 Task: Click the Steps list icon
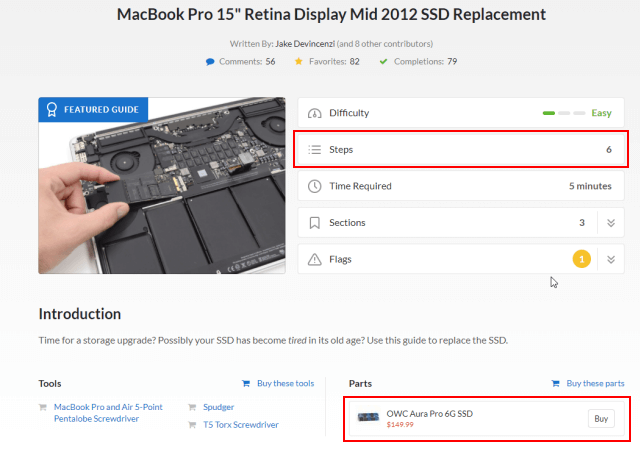(x=314, y=149)
